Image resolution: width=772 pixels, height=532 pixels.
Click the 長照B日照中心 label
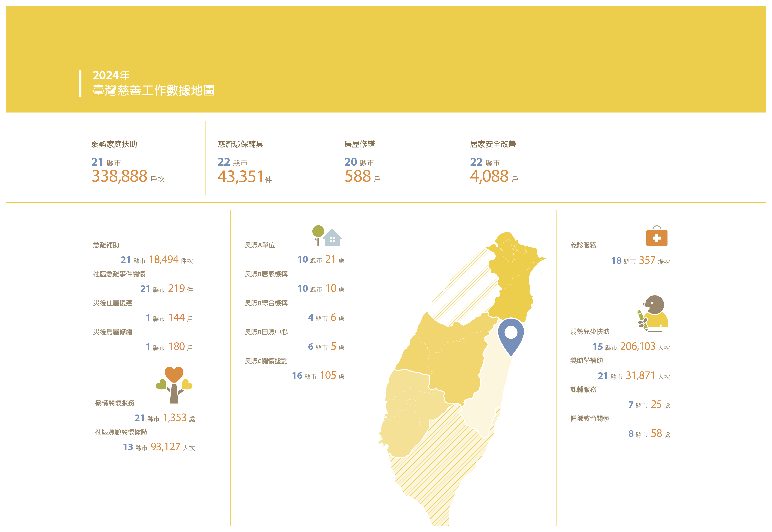(266, 332)
